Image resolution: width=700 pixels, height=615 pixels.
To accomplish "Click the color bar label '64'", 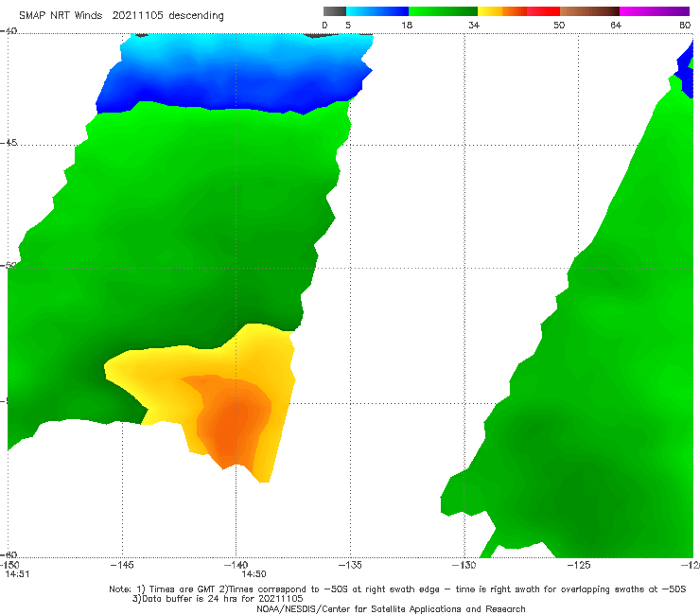I will click(x=616, y=26).
